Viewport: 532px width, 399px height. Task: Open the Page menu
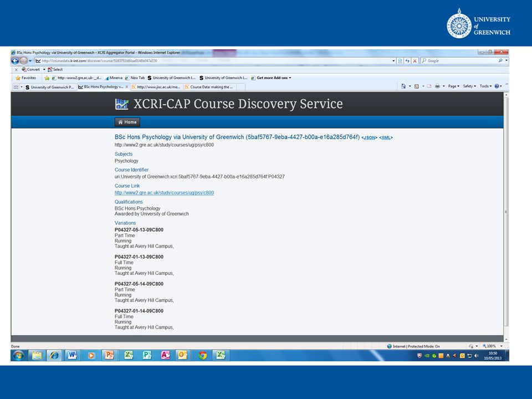454,86
